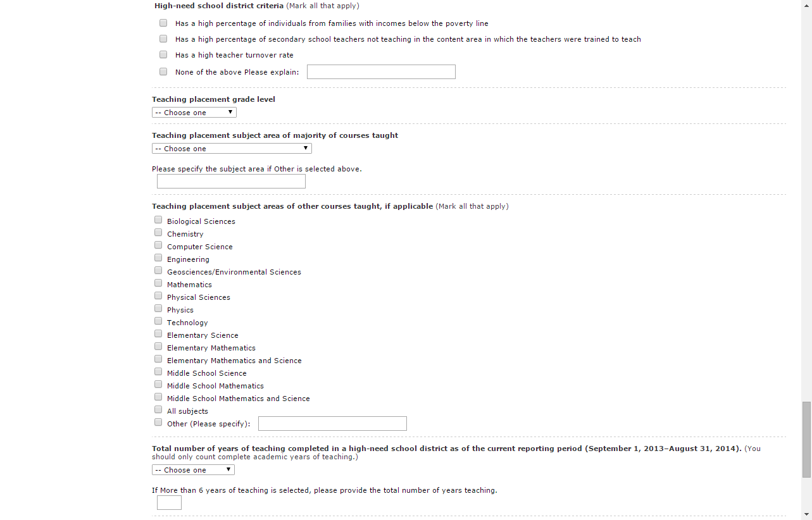
Task: Mark the Biological Sciences checkbox
Action: point(158,220)
